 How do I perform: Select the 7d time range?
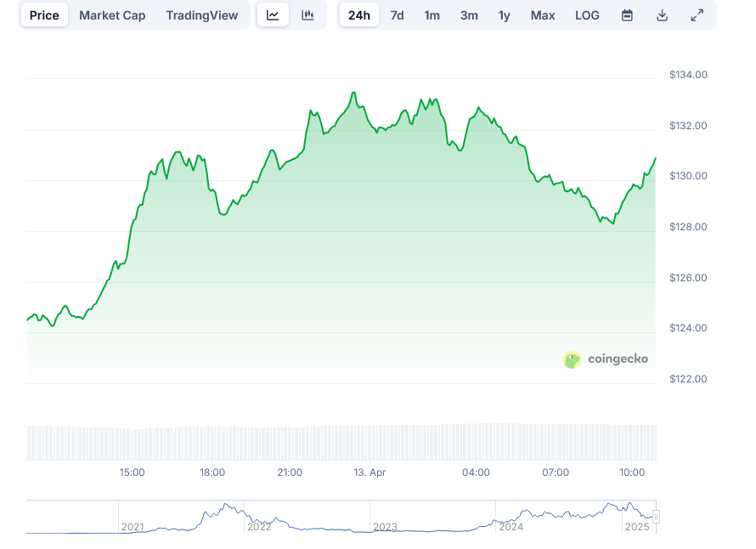[x=397, y=15]
